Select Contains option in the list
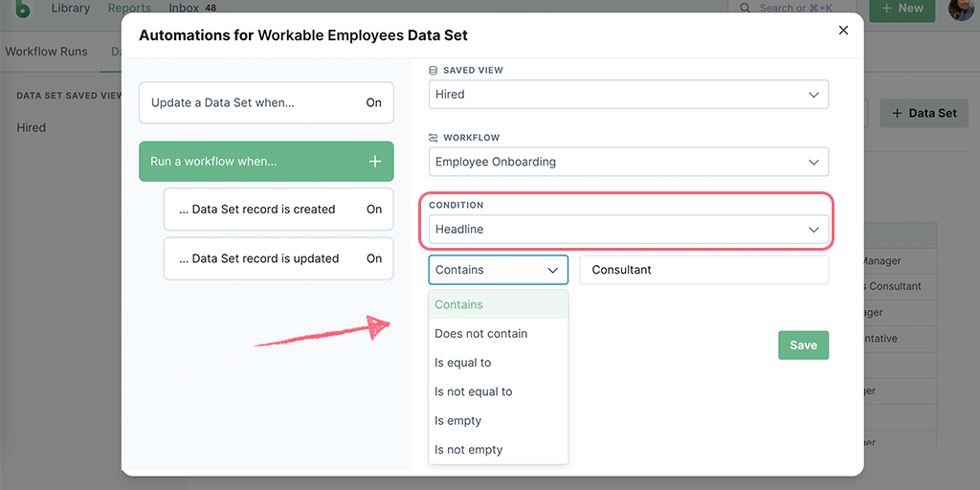 pos(498,305)
